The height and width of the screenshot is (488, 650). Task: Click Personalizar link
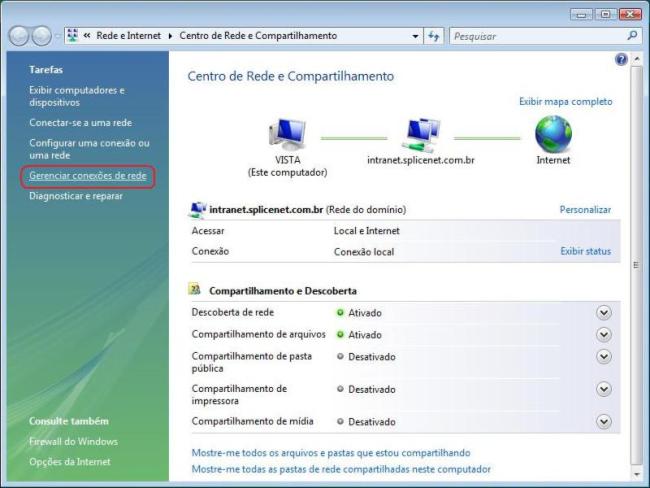pyautogui.click(x=585, y=209)
